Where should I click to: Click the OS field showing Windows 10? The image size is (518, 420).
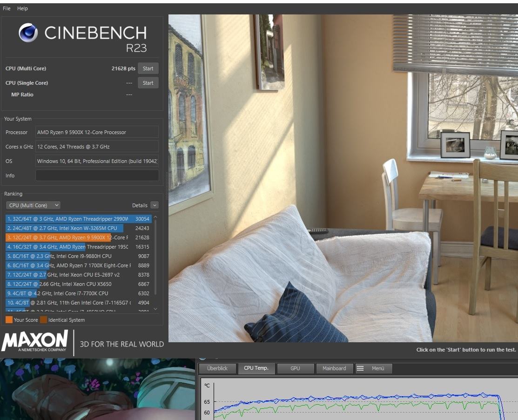click(97, 161)
